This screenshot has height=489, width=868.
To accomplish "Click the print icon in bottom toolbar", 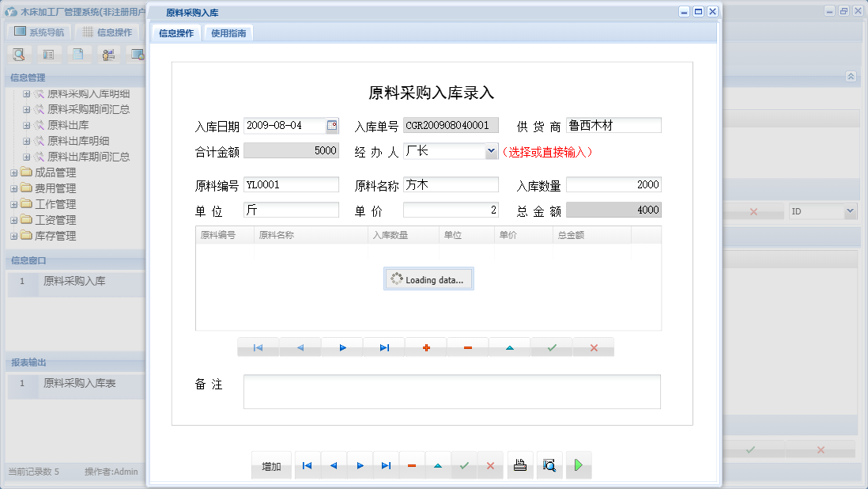I will [519, 465].
